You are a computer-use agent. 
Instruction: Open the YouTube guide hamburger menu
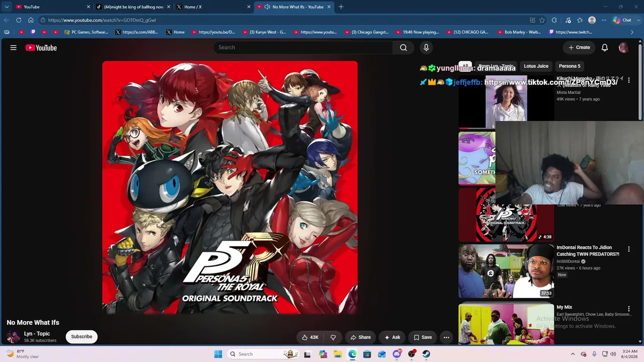coord(14,48)
